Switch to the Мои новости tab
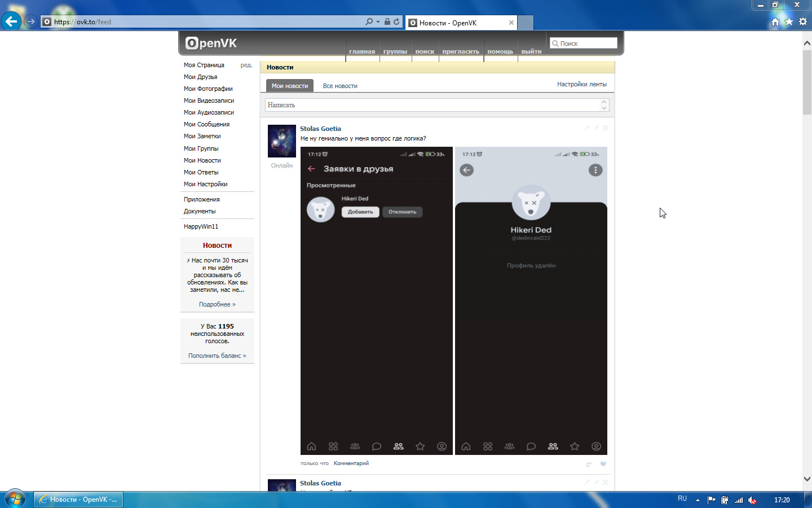 (290, 86)
